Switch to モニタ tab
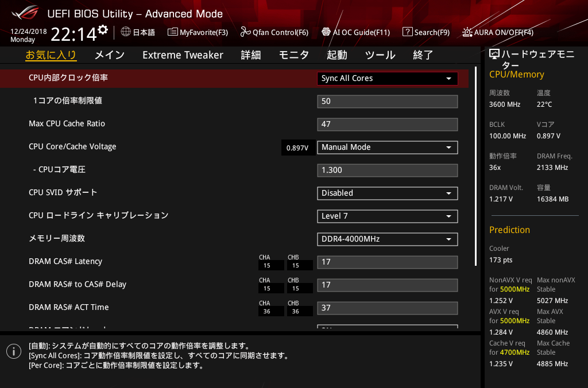 (x=293, y=55)
